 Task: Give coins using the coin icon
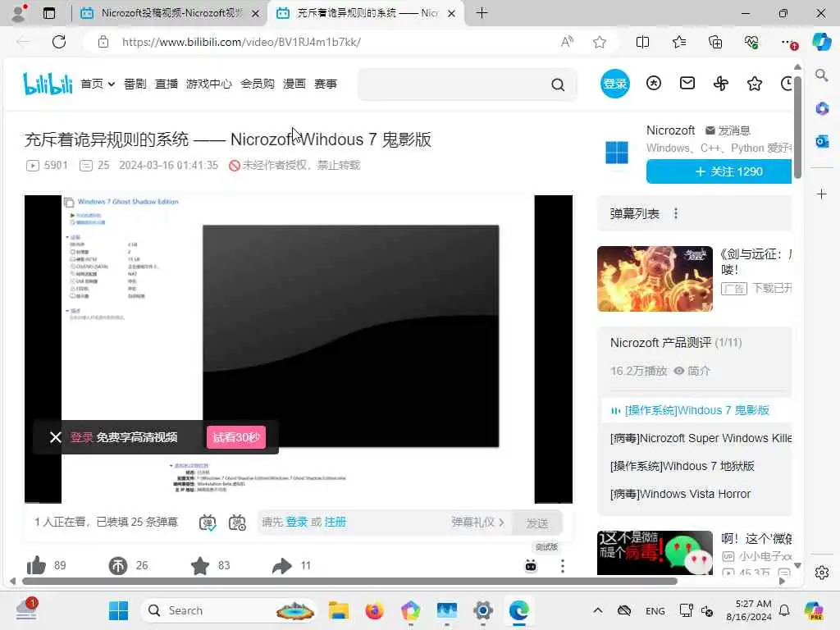118,565
